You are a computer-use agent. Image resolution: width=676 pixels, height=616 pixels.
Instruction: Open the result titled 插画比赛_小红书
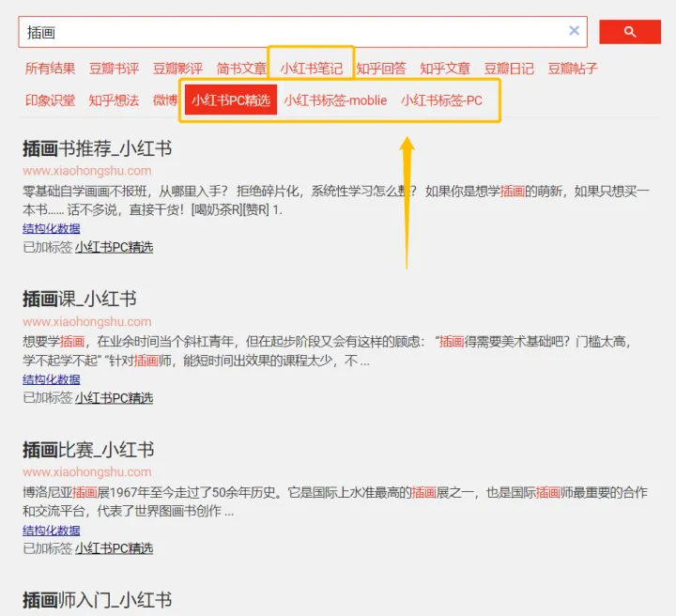click(x=88, y=450)
